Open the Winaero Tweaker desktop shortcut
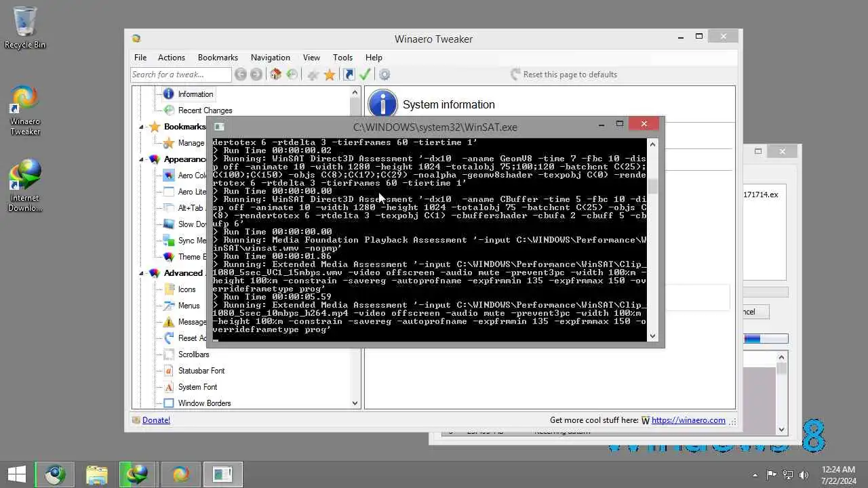 (25, 110)
